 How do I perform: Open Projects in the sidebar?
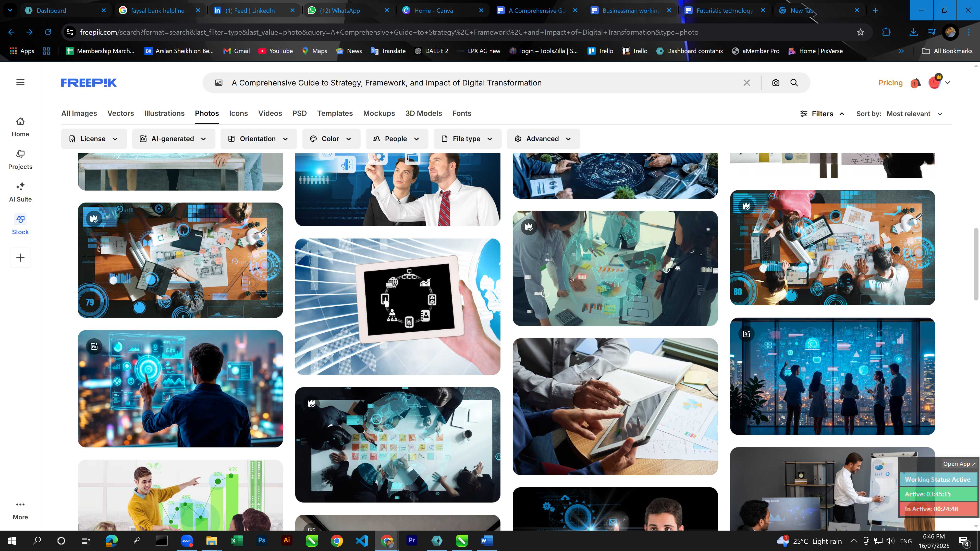tap(20, 160)
